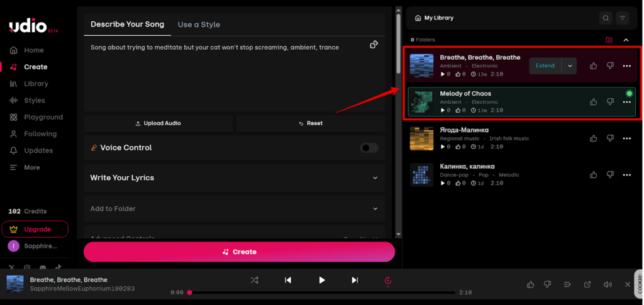Like the Melody of Chaos track

pyautogui.click(x=594, y=102)
